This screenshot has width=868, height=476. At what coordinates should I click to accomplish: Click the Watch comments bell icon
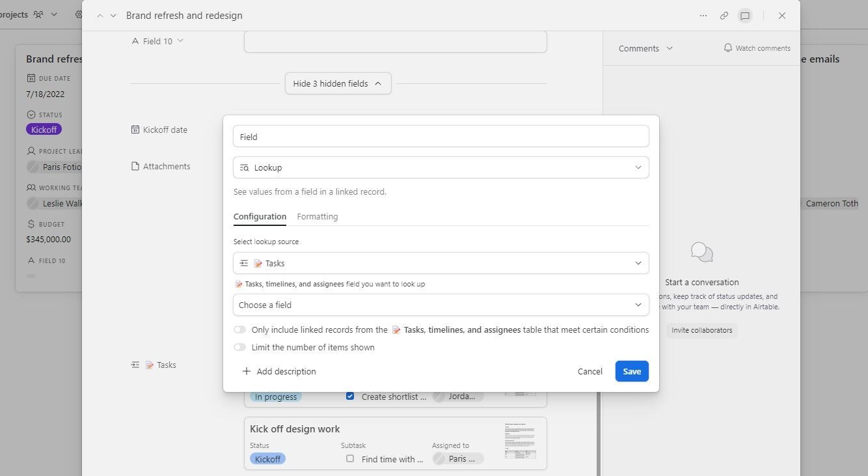click(727, 48)
